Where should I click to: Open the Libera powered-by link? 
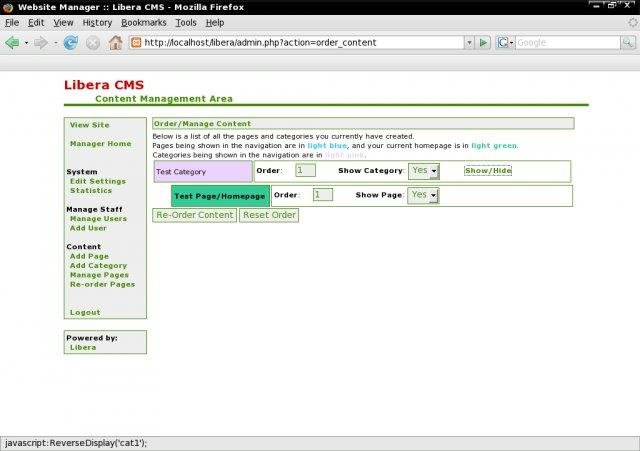[83, 347]
